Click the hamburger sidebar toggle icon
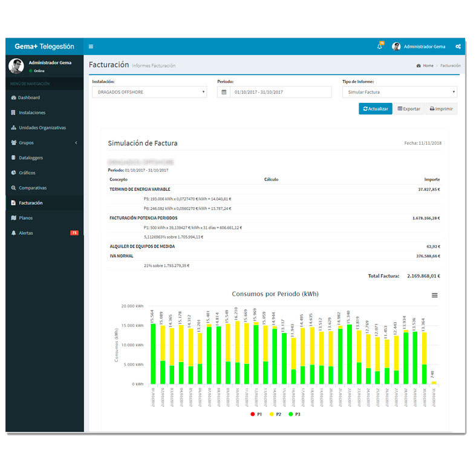476x465 pixels. [x=91, y=47]
